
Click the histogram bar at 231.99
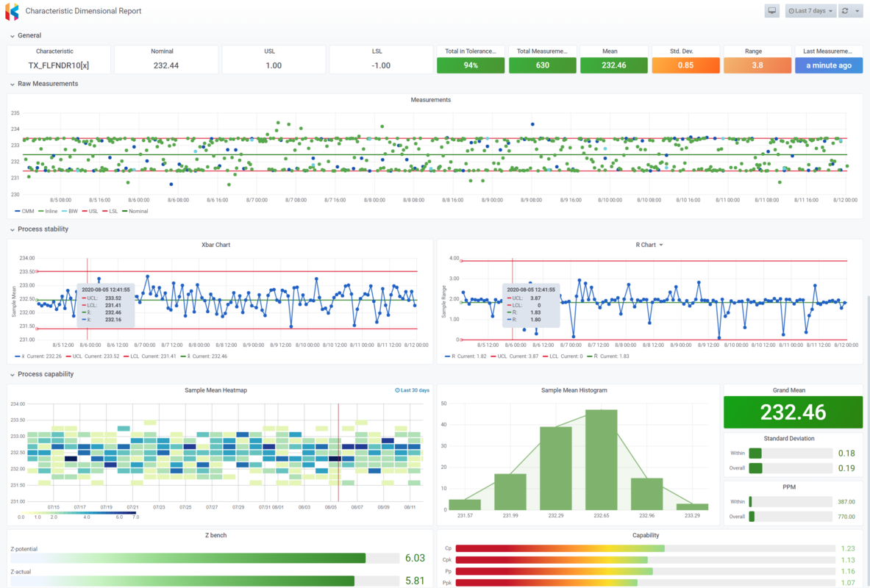pyautogui.click(x=510, y=492)
